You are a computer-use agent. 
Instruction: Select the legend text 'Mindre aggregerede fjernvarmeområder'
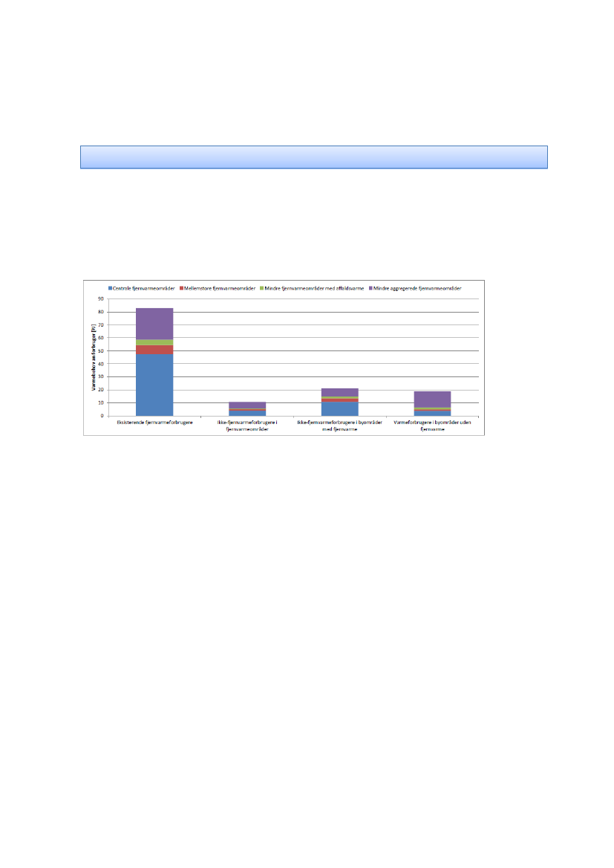[417, 288]
